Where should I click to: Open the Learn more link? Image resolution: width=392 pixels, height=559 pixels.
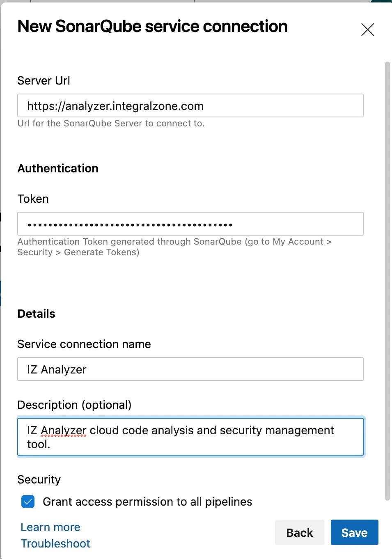click(x=50, y=527)
